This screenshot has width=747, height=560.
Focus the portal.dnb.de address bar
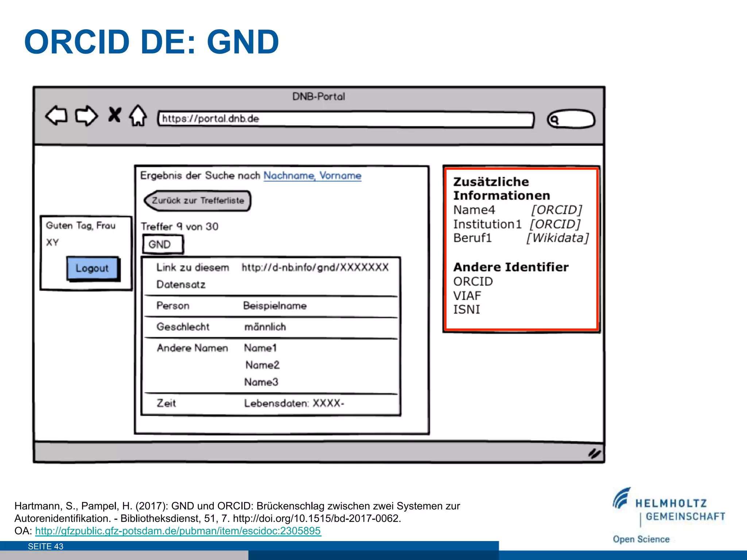(x=346, y=119)
